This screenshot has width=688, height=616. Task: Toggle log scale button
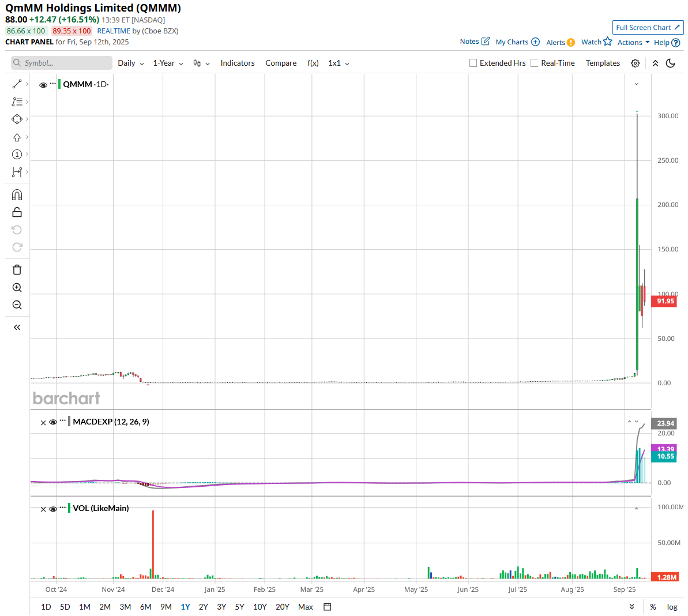coord(672,607)
